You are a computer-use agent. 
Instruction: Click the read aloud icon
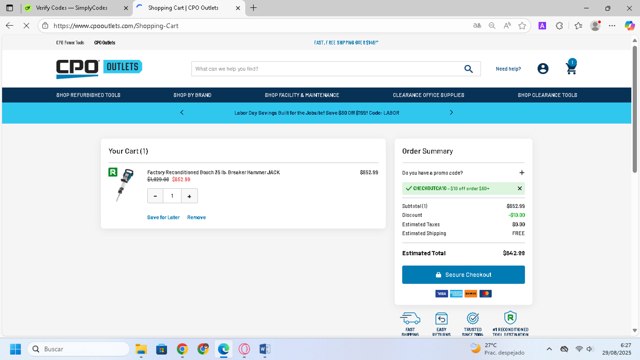coord(507,26)
